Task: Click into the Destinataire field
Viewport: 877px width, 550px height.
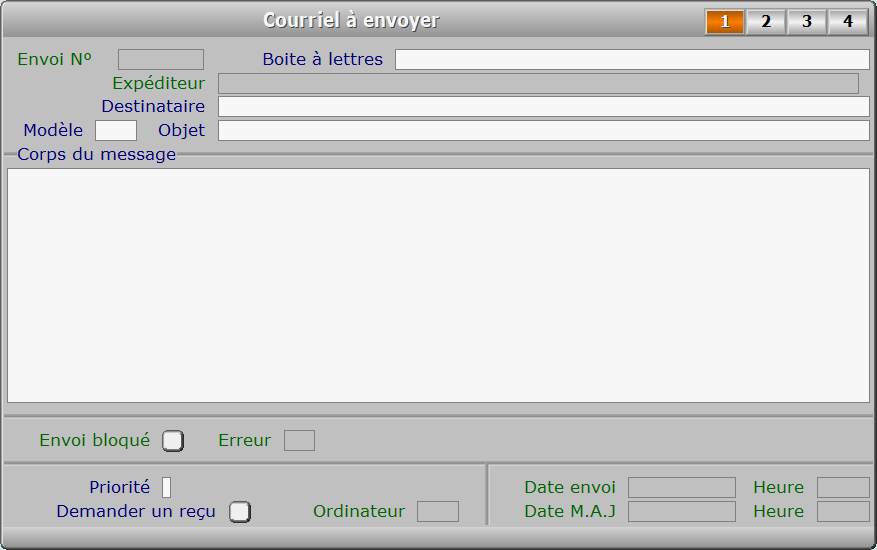Action: [544, 106]
